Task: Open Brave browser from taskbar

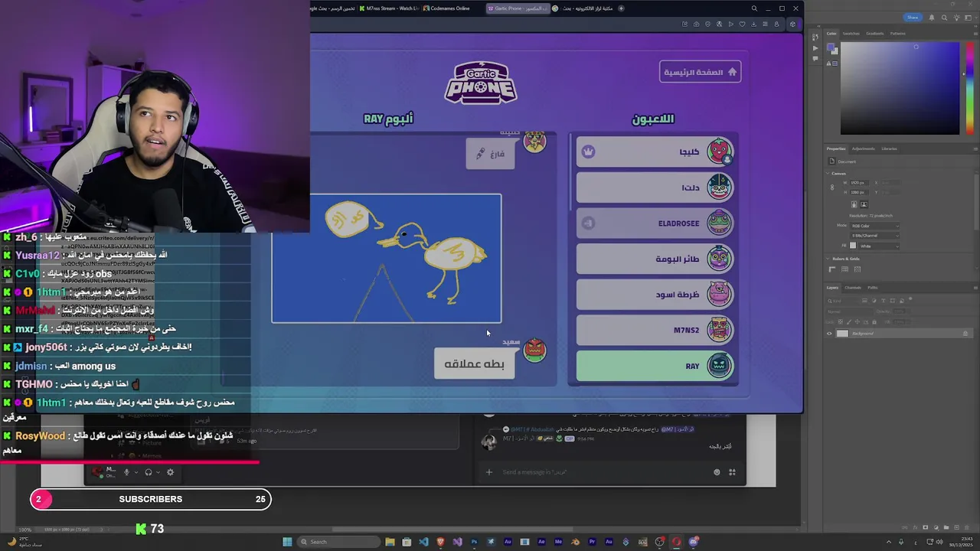Action: click(440, 542)
